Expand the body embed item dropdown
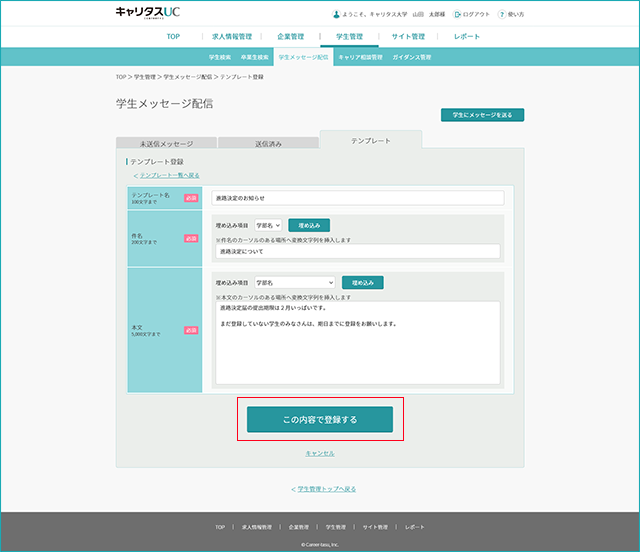Image resolution: width=640 pixels, height=552 pixels. (295, 283)
